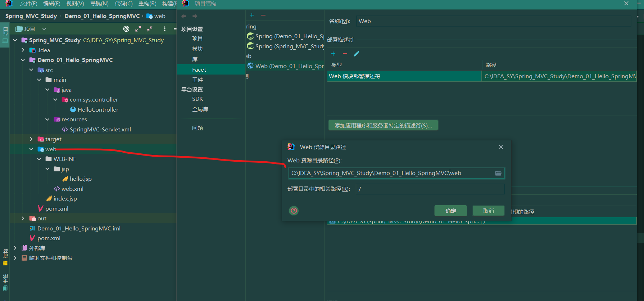Expand 外部库 node
The width and height of the screenshot is (644, 301).
[15, 248]
